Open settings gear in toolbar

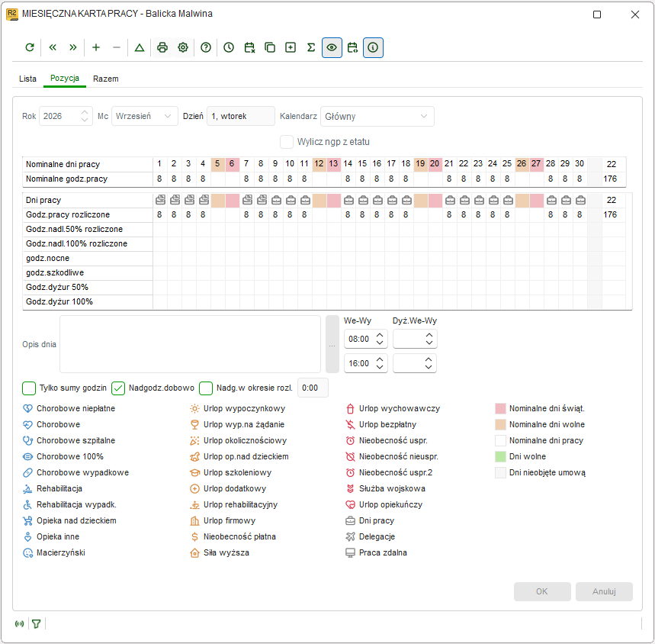183,47
